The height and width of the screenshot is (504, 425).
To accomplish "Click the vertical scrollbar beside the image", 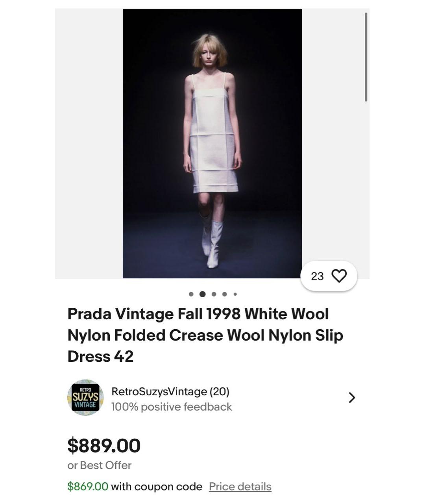I will 366,57.
